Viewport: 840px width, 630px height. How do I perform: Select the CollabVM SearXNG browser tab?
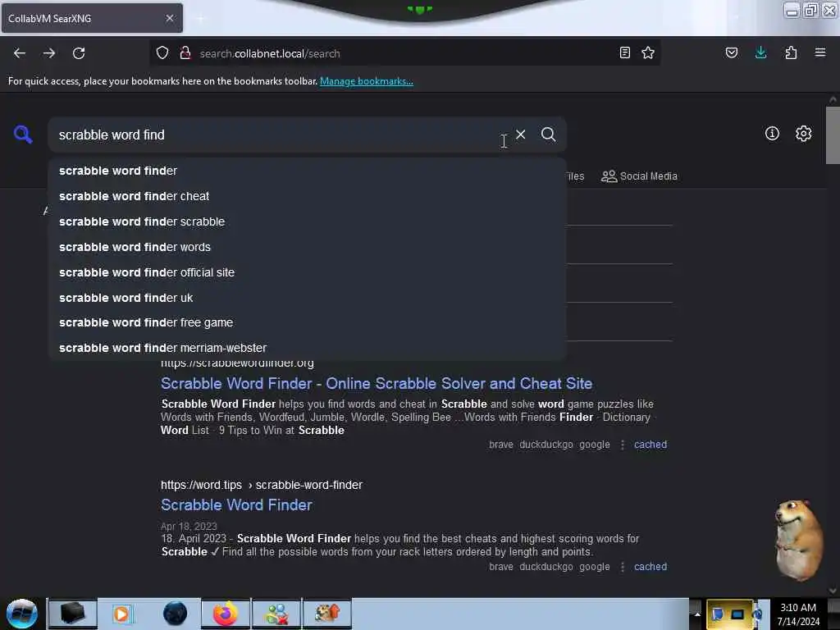92,18
